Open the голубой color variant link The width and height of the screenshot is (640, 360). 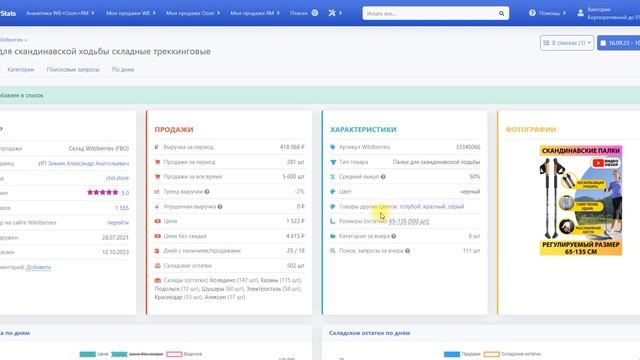410,207
